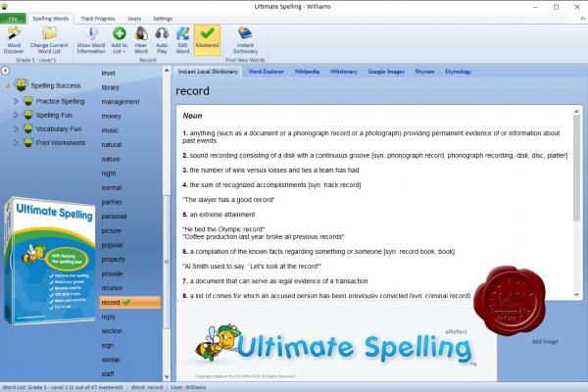Start Auto Play with the headphones icon
The image size is (588, 392).
pyautogui.click(x=162, y=33)
